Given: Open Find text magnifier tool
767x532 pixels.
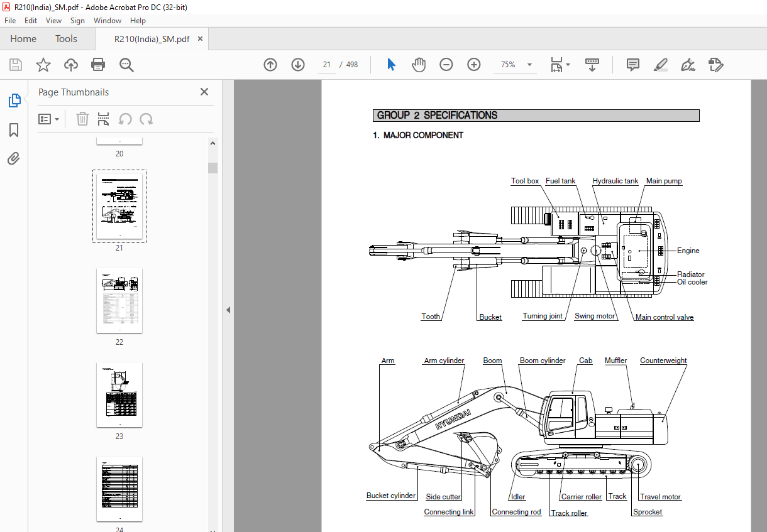Looking at the screenshot, I should coord(127,65).
